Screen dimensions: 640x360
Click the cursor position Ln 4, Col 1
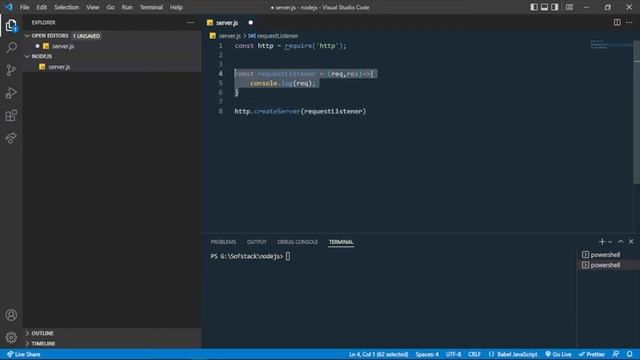[378, 354]
